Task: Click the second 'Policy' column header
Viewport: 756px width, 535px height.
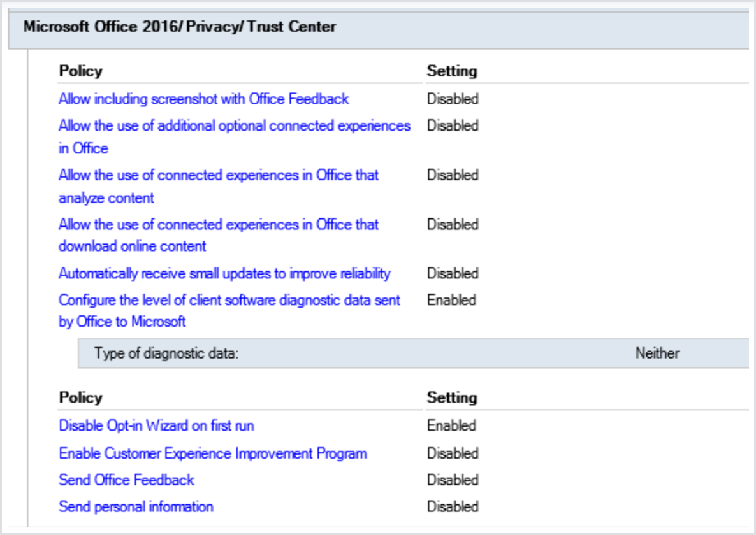Action: point(80,397)
